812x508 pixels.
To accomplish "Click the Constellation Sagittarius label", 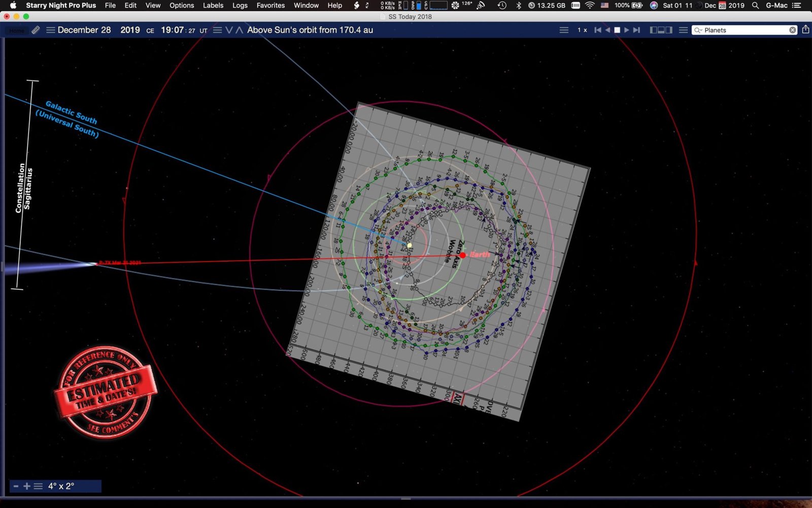I will [x=23, y=188].
